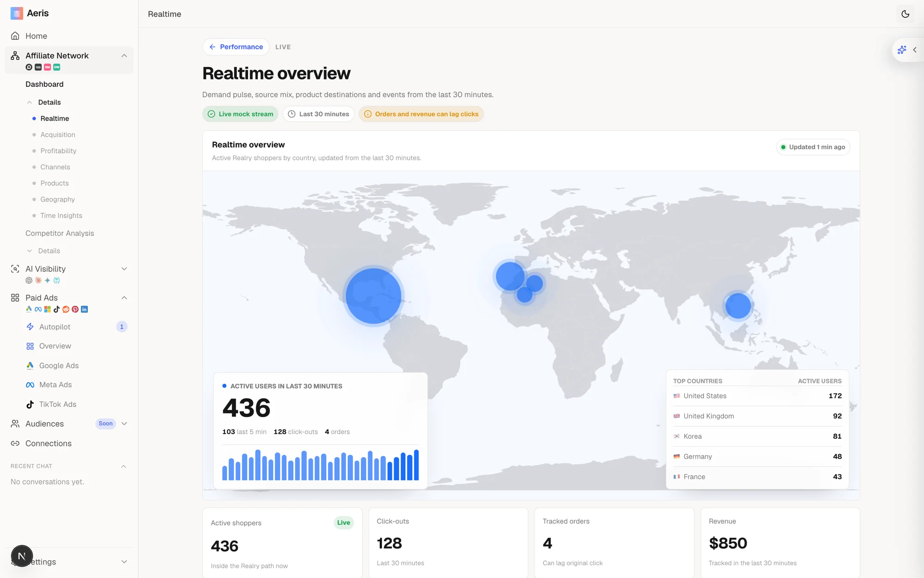Go back to Performance
The width and height of the screenshot is (924, 578).
tap(236, 47)
